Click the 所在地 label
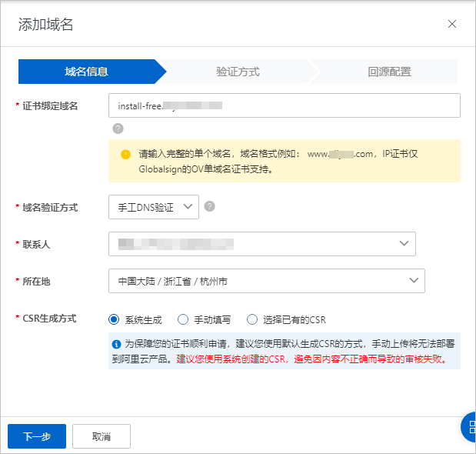 tap(36, 281)
